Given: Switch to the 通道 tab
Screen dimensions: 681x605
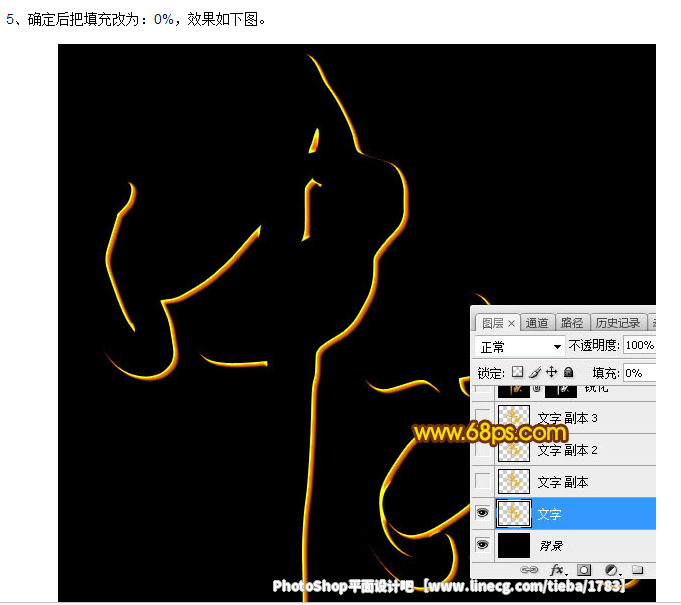Looking at the screenshot, I should pyautogui.click(x=537, y=323).
